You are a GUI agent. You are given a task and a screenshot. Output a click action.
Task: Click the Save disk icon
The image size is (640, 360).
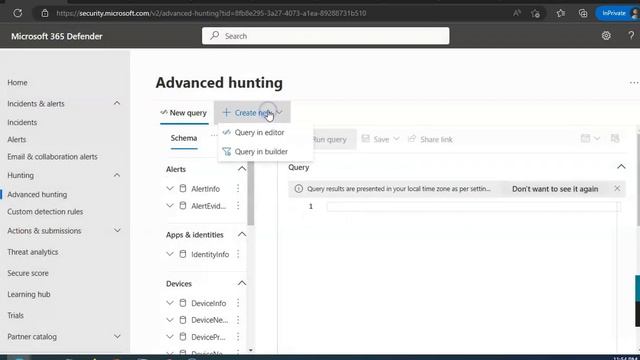coord(366,139)
